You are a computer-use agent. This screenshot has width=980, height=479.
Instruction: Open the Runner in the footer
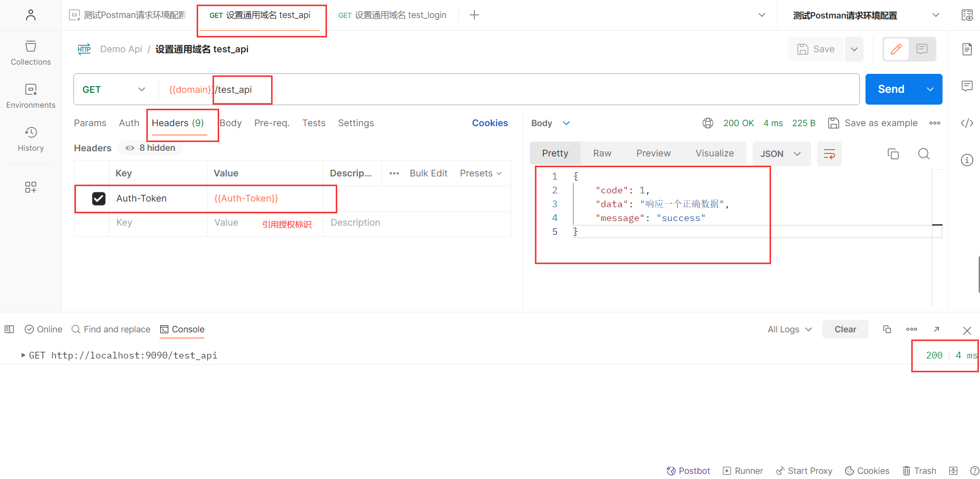(743, 471)
